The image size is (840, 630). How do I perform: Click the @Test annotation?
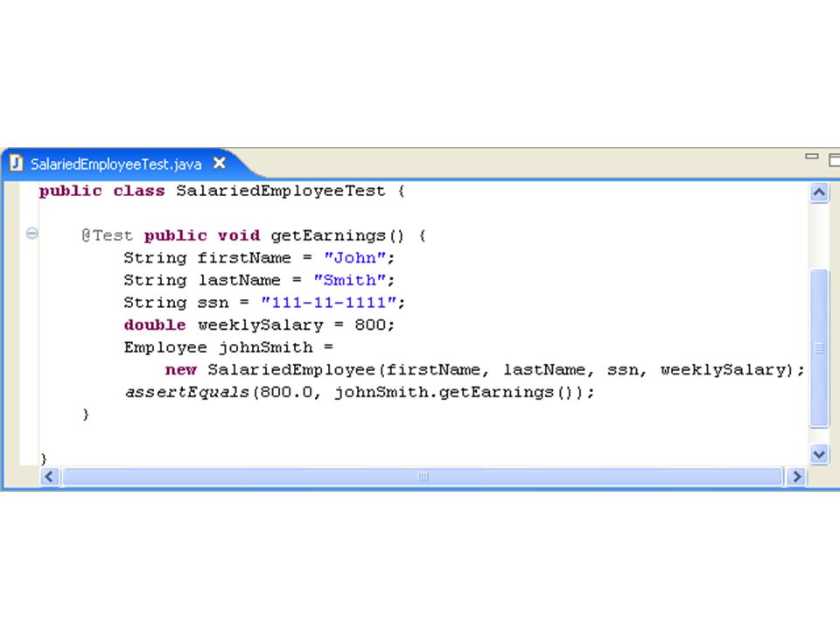(x=107, y=235)
